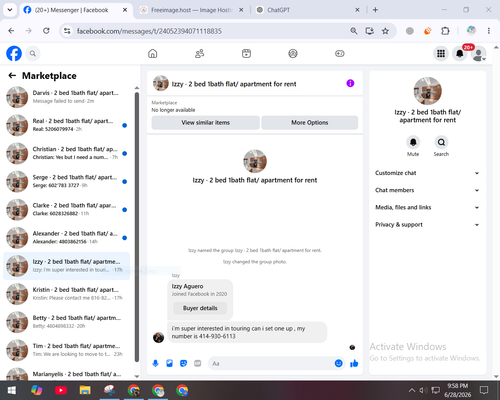Screen dimensions: 500x400
Task: Click More Options button
Action: (x=310, y=122)
